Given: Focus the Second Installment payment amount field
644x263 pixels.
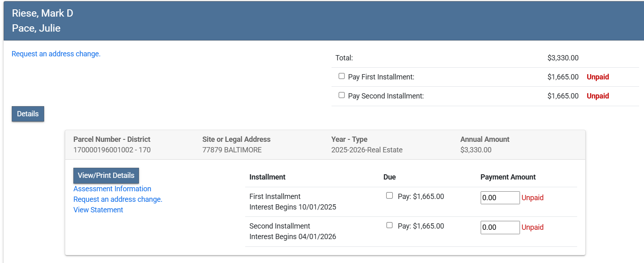Looking at the screenshot, I should (500, 227).
